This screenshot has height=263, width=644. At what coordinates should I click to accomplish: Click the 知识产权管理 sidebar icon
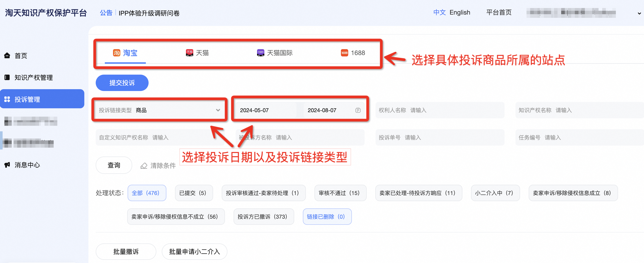7,77
